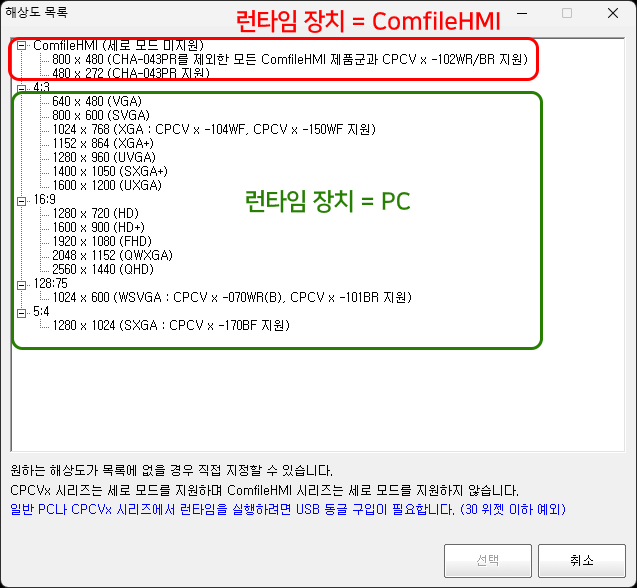Pick the 1152 x 864 (XGA+) item

[x=102, y=144]
